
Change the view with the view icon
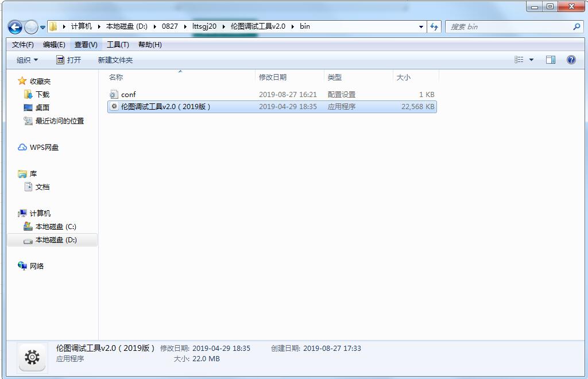519,60
